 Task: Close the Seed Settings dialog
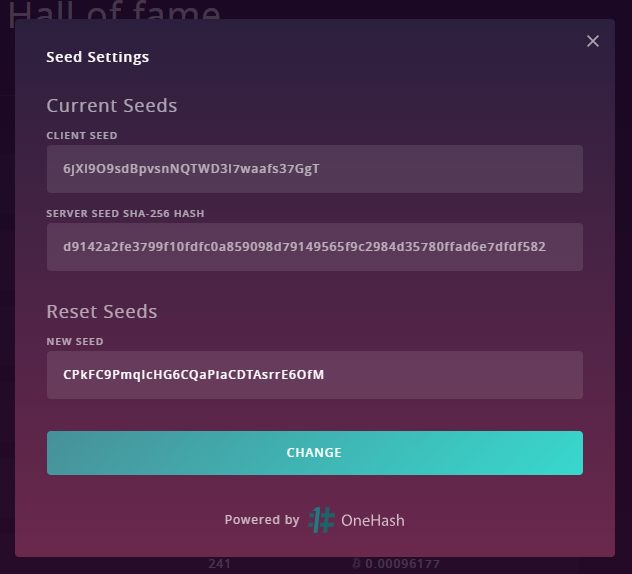tap(592, 41)
